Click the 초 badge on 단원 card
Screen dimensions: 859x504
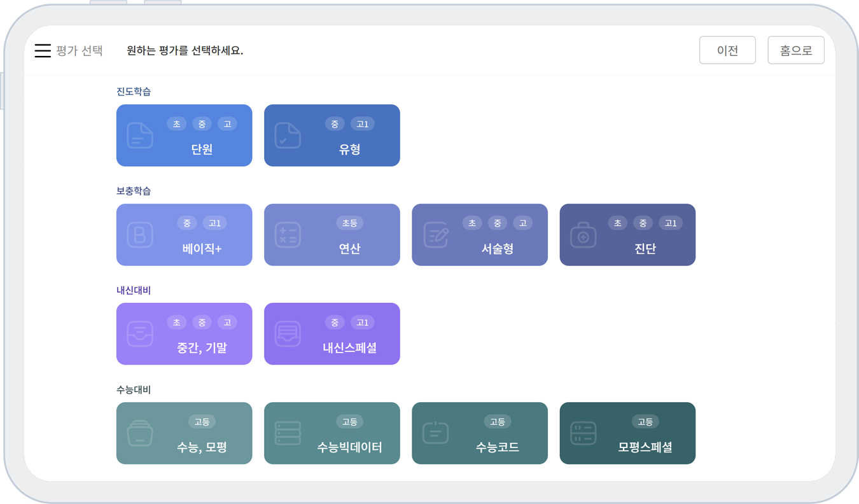click(x=176, y=124)
